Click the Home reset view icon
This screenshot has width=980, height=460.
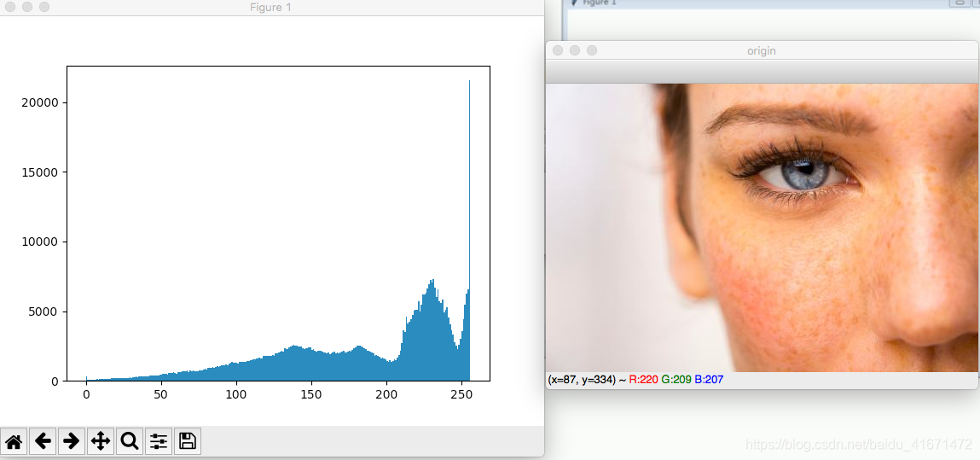pyautogui.click(x=14, y=441)
